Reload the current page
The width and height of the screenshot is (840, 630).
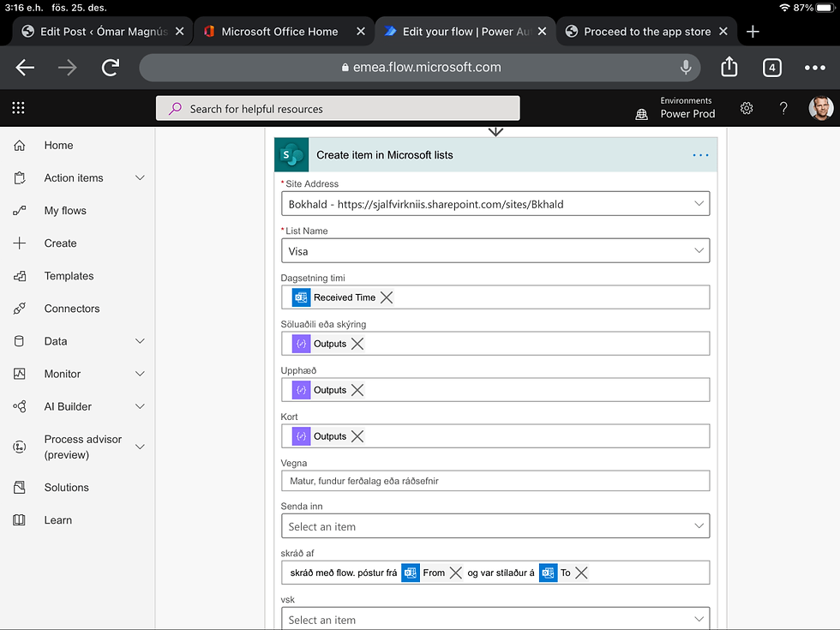111,68
